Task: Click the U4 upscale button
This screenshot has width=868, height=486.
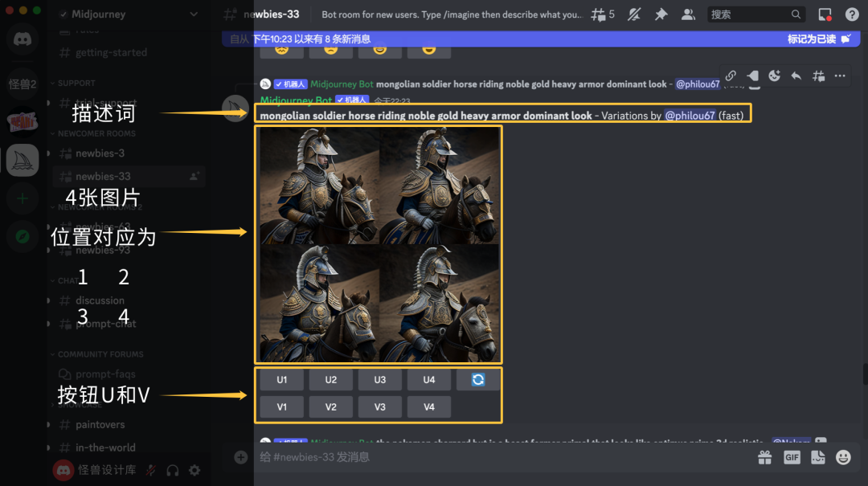Action: pyautogui.click(x=429, y=380)
